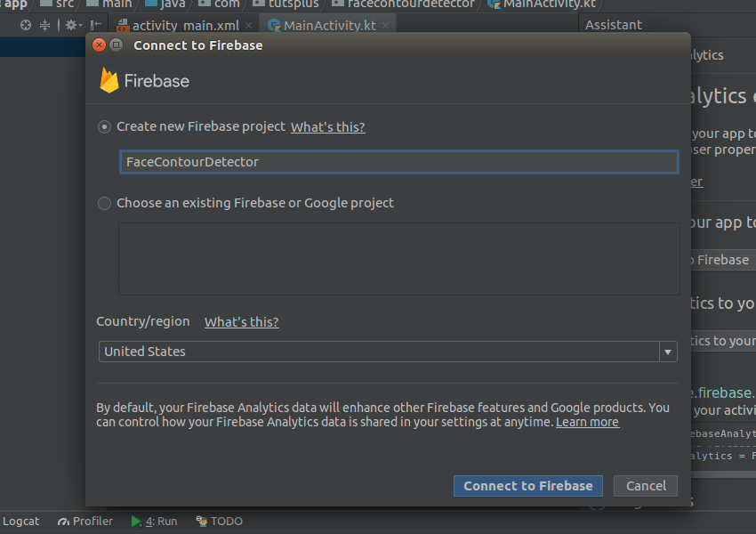
Task: Open the Logcat panel
Action: pyautogui.click(x=20, y=521)
